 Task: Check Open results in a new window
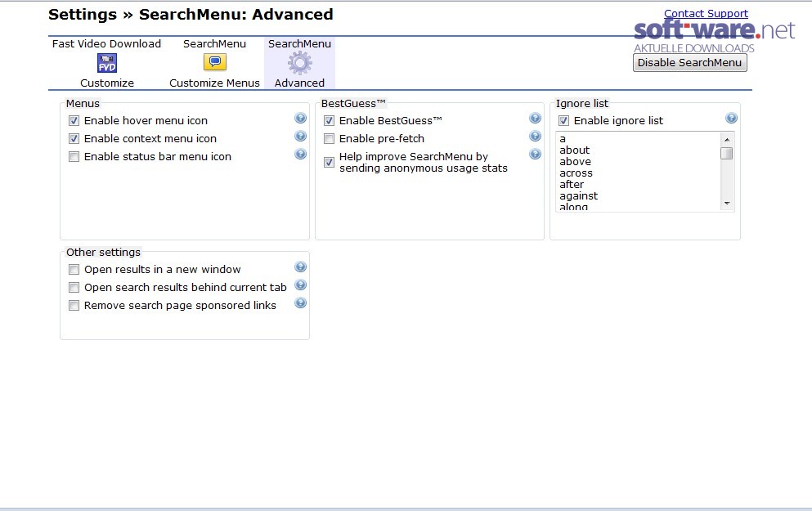[x=74, y=269]
